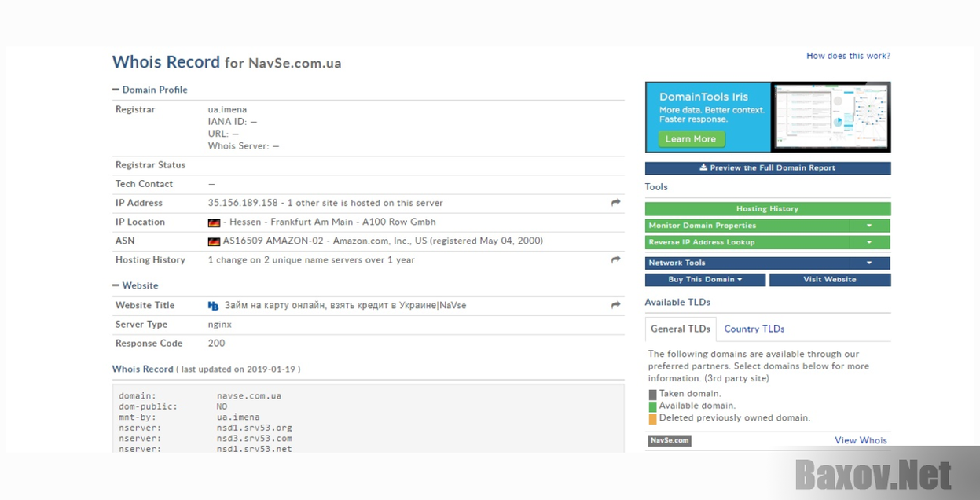Select the 'nginx' server type value
The image size is (980, 500).
[219, 325]
